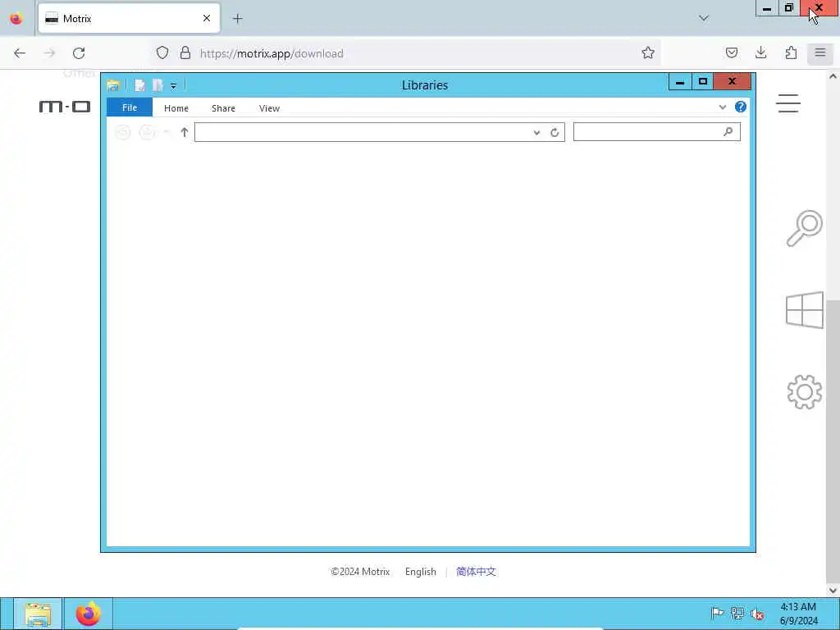
Task: Expand the Libraries ribbon chevron
Action: (x=722, y=107)
